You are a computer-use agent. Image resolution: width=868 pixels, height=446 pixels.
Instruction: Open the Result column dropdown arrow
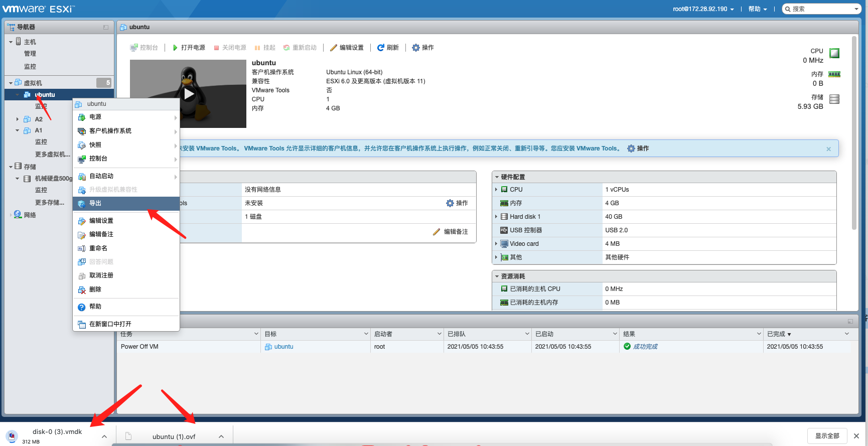click(x=759, y=334)
